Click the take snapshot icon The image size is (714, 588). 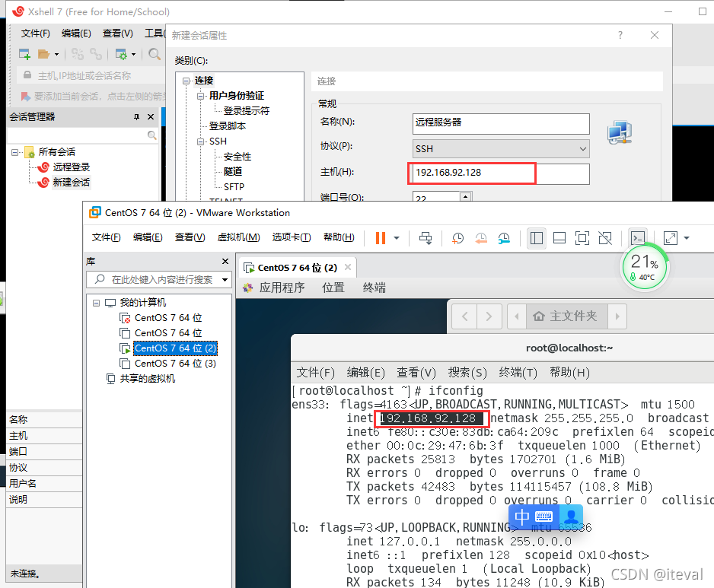[x=457, y=238]
